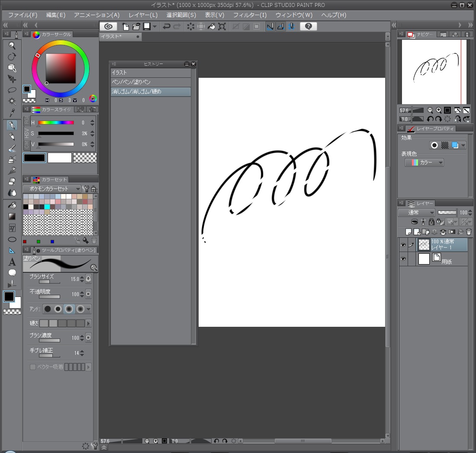Image resolution: width=476 pixels, height=453 pixels.
Task: Choose the Fill bucket tool
Action: [12, 204]
